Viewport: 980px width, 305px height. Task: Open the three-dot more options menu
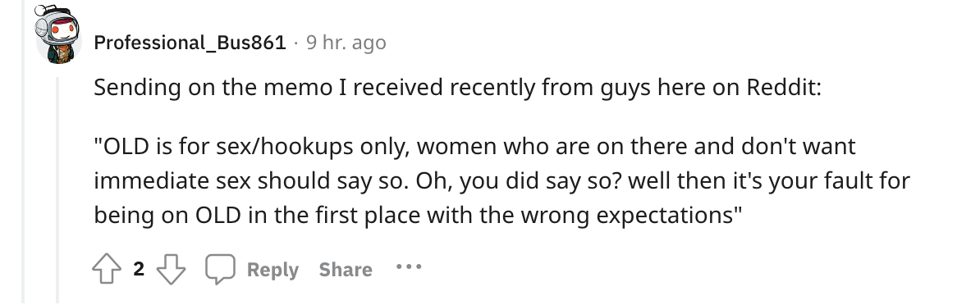409,267
